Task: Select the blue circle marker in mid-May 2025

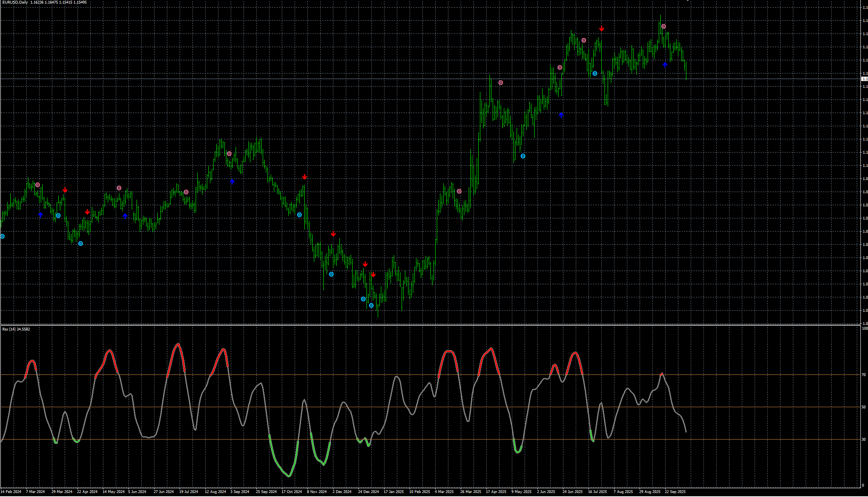Action: [523, 156]
